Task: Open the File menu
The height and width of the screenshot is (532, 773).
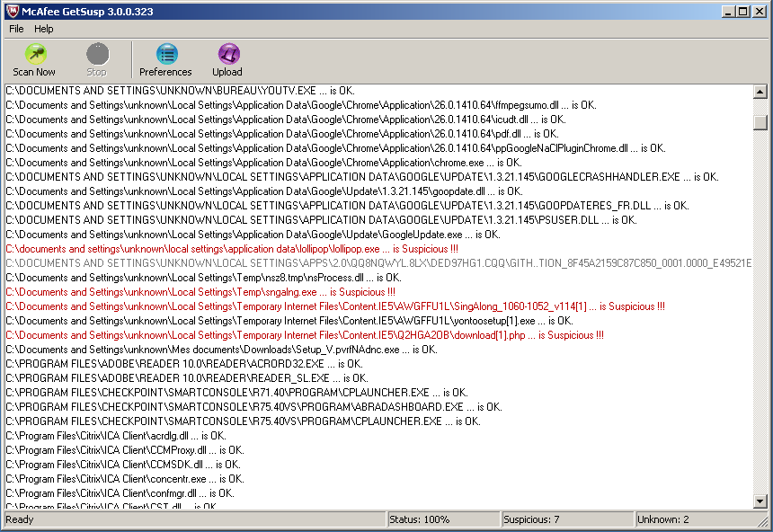Action: [16, 29]
